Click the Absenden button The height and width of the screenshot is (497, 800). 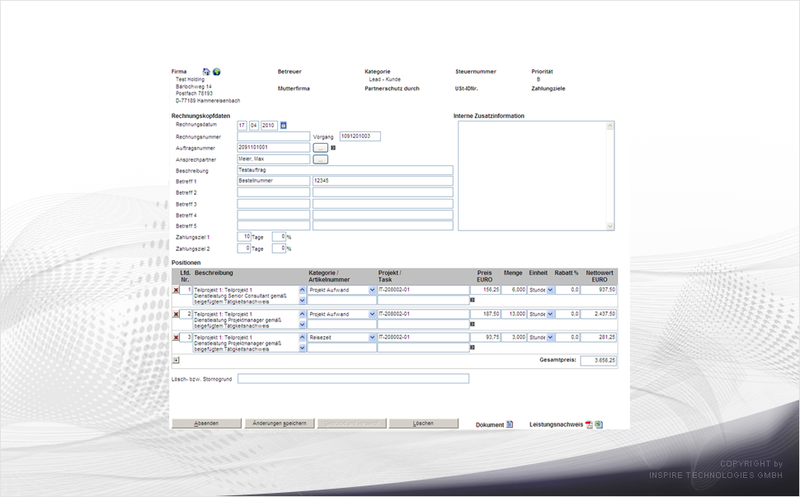207,424
